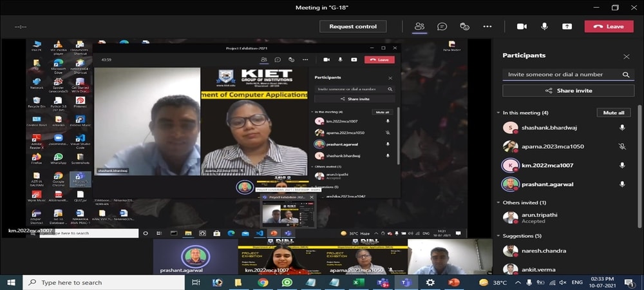
Task: Open the More actions ellipsis menu
Action: tap(488, 26)
